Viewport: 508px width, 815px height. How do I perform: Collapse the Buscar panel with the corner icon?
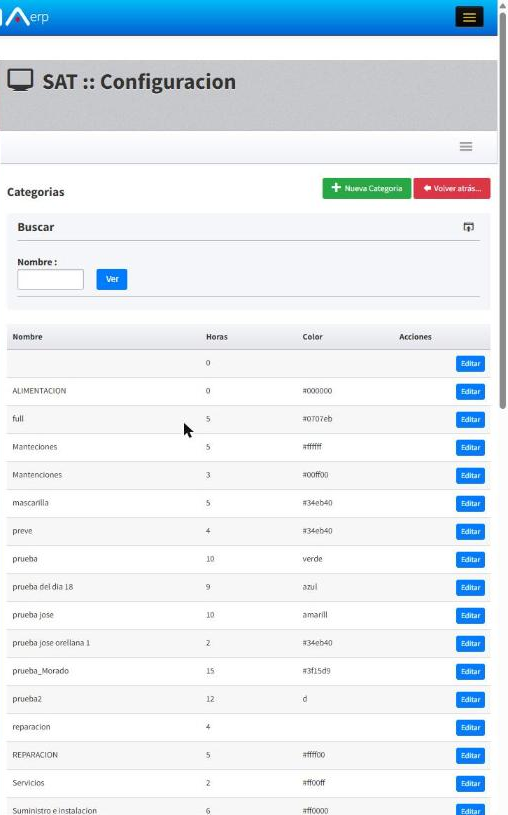pyautogui.click(x=468, y=227)
